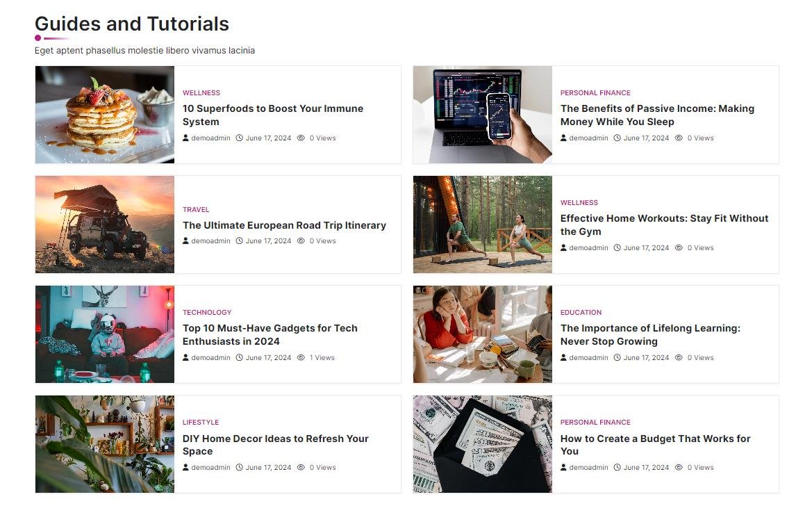
Task: Click the dollar bills thumbnail image
Action: tap(483, 444)
